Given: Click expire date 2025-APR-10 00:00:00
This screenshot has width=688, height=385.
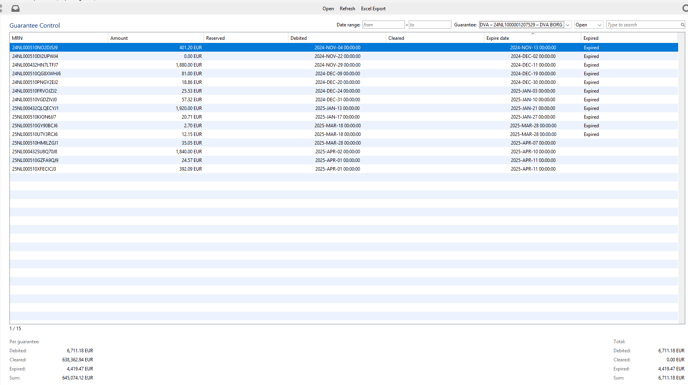Looking at the screenshot, I should (x=533, y=151).
